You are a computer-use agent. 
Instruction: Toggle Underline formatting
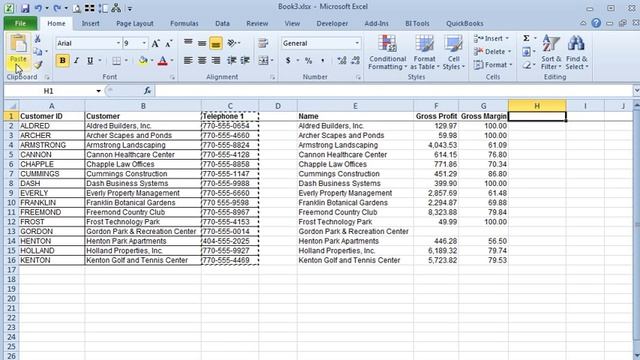pyautogui.click(x=90, y=61)
